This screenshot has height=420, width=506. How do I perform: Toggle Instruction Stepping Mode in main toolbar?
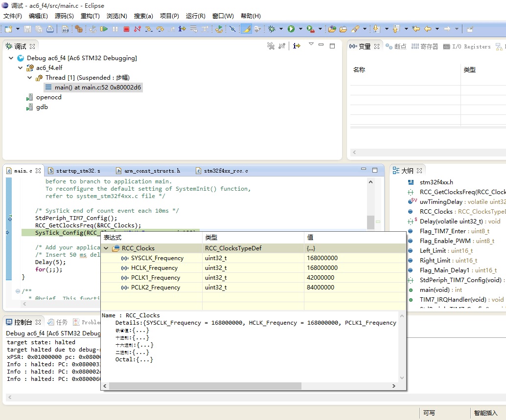coord(182,29)
